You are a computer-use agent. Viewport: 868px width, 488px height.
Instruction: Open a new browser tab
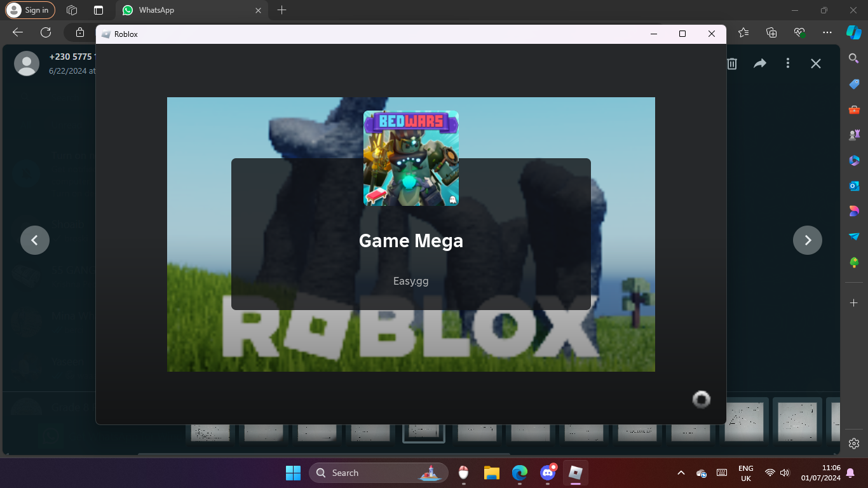[x=282, y=10]
